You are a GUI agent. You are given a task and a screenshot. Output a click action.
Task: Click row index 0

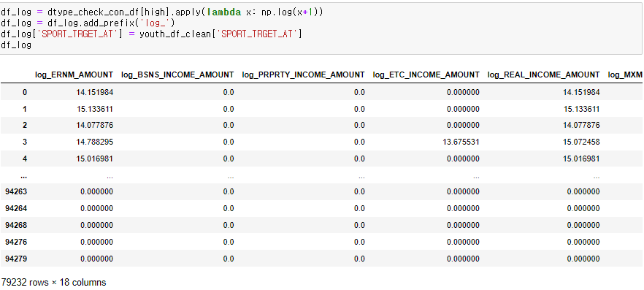click(x=25, y=93)
